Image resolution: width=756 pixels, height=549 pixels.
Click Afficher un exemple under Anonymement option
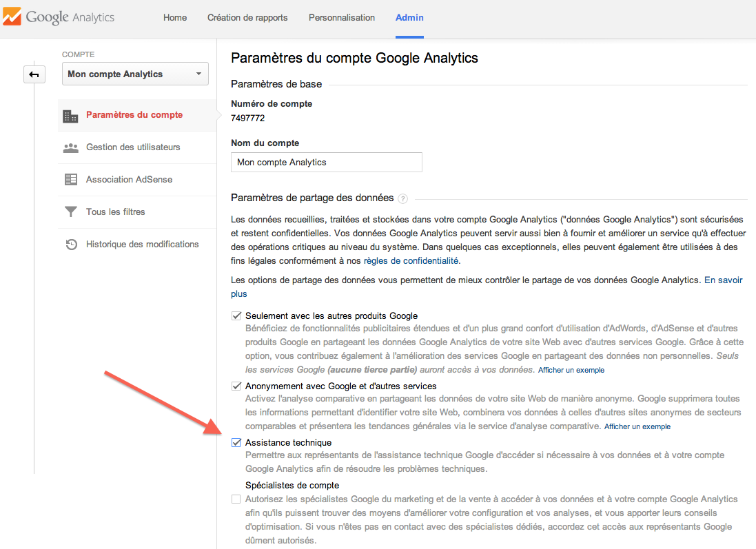[637, 426]
